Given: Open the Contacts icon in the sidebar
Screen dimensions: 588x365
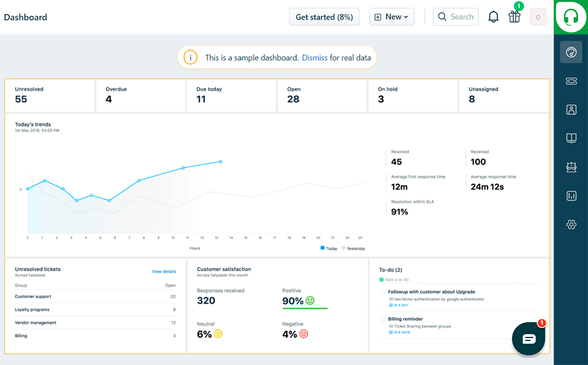Looking at the screenshot, I should point(571,110).
